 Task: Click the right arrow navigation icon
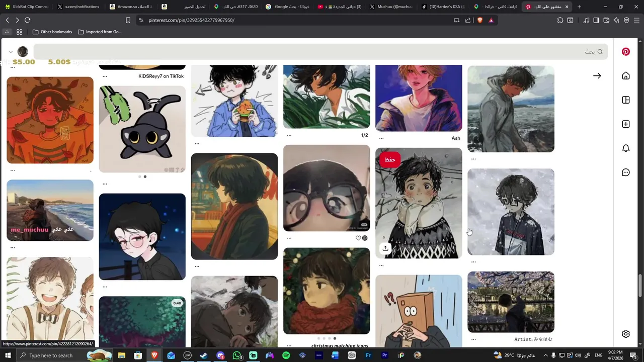coord(597,76)
